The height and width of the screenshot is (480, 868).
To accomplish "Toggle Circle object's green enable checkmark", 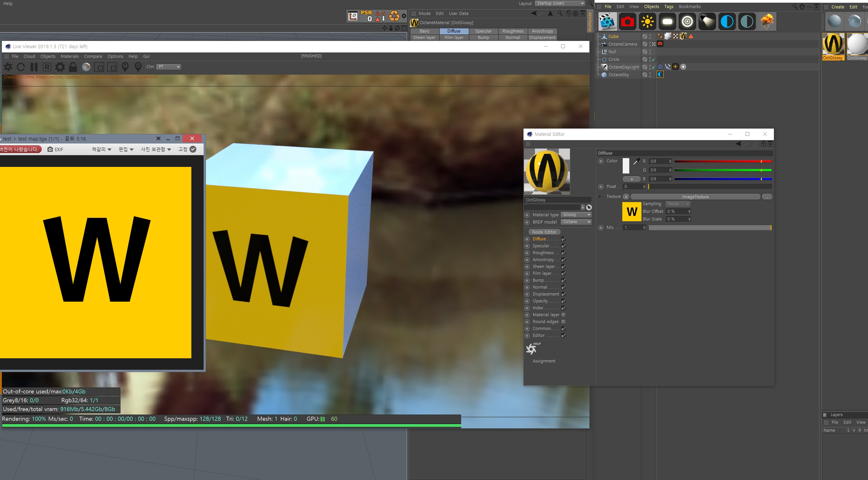I will pyautogui.click(x=653, y=59).
